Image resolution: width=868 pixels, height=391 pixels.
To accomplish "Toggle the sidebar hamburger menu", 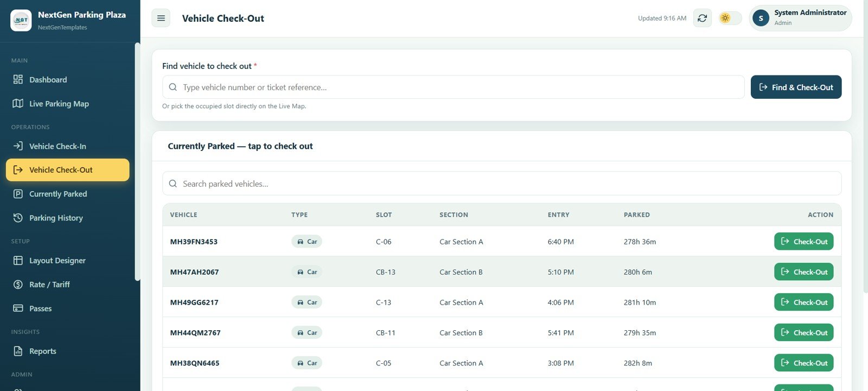I will pyautogui.click(x=161, y=18).
